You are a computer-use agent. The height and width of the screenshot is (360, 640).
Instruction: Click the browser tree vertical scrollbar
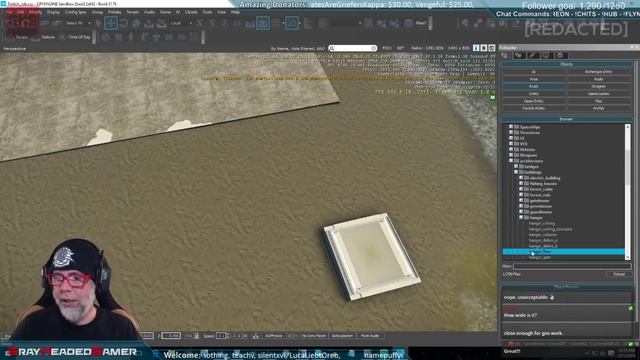click(x=627, y=192)
